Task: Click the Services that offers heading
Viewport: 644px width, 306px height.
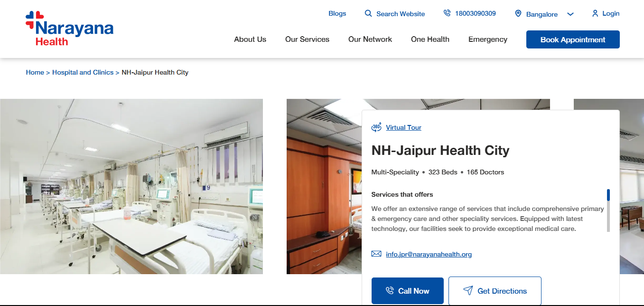Action: 402,194
